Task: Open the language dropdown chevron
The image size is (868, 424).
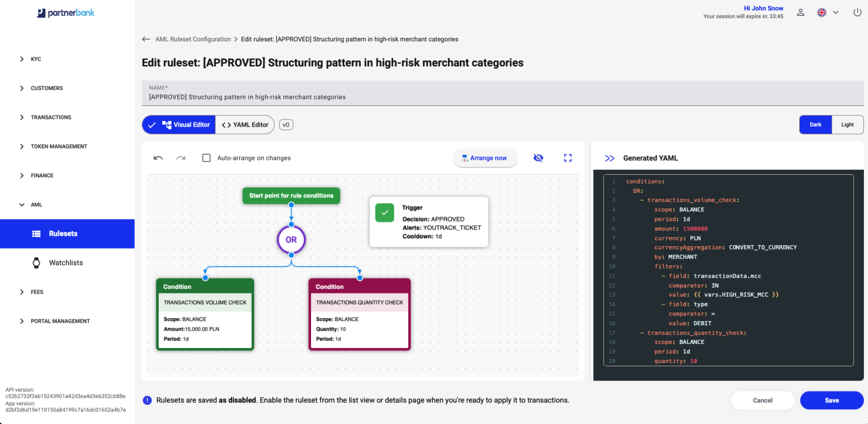Action: pos(835,12)
